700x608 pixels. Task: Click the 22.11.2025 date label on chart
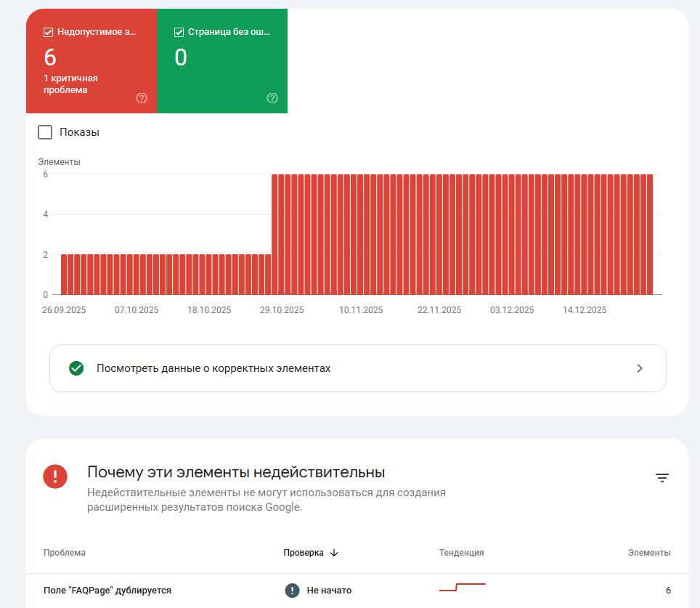439,310
